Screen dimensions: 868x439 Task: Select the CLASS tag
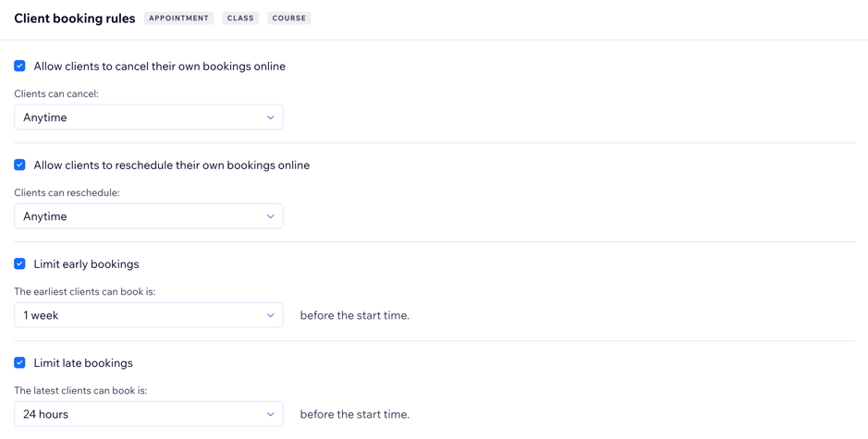[x=240, y=18]
